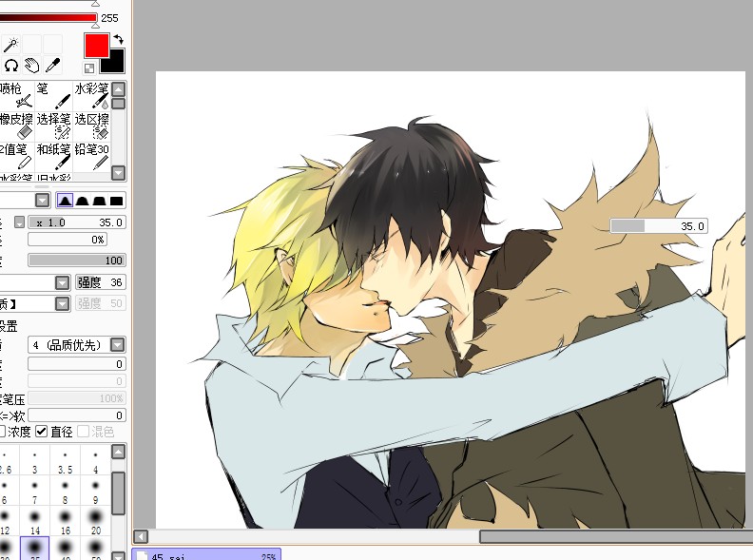The width and height of the screenshot is (753, 560).
Task: Open the 4 (品质优先) quality dropdown
Action: (x=77, y=345)
